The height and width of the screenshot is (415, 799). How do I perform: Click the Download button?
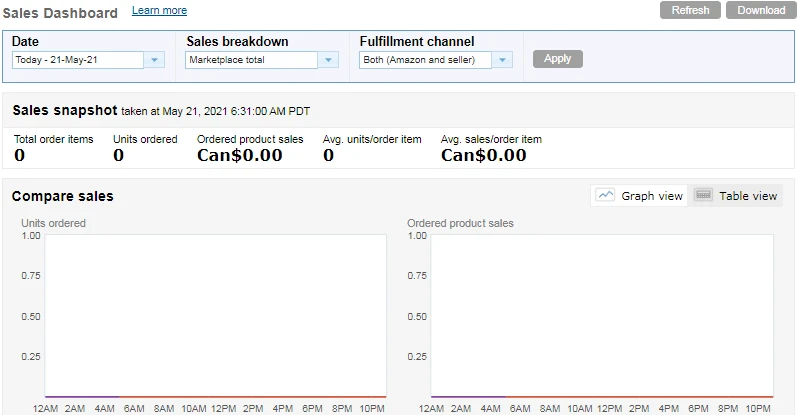tap(761, 10)
